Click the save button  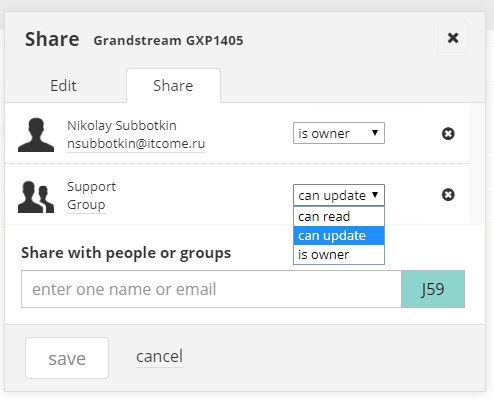(67, 358)
